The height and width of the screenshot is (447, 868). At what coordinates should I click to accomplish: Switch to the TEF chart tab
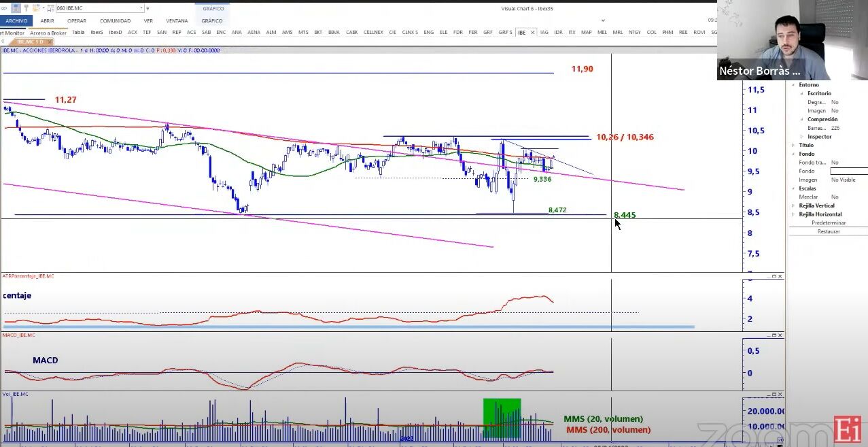pos(147,32)
